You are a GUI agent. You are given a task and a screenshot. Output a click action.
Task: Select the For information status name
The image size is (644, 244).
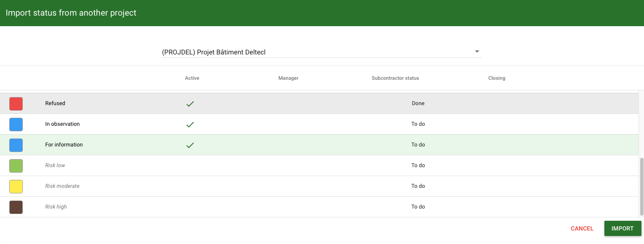64,144
